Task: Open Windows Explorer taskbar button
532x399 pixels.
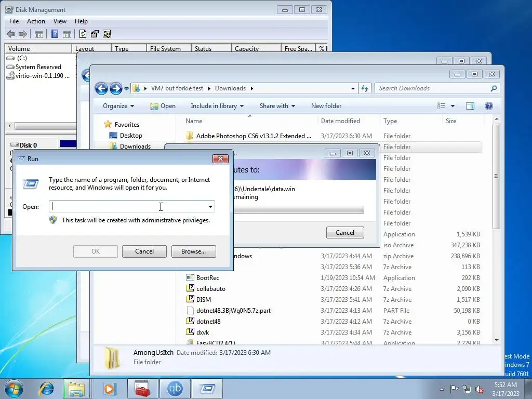Action: (76, 389)
